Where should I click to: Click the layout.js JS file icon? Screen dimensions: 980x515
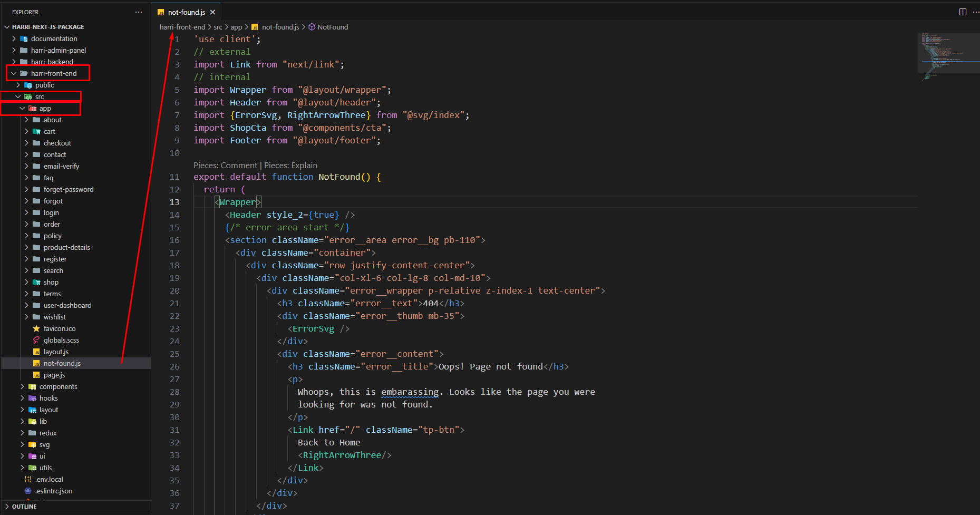tap(36, 352)
